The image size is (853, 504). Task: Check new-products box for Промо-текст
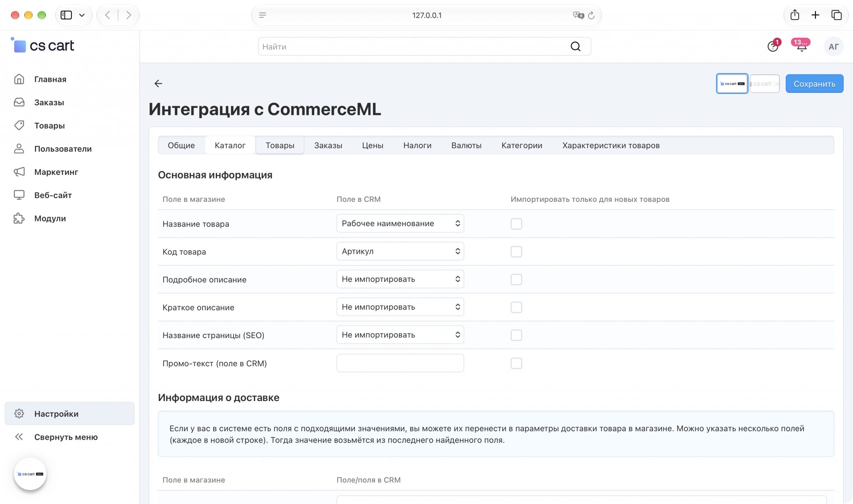click(x=516, y=363)
